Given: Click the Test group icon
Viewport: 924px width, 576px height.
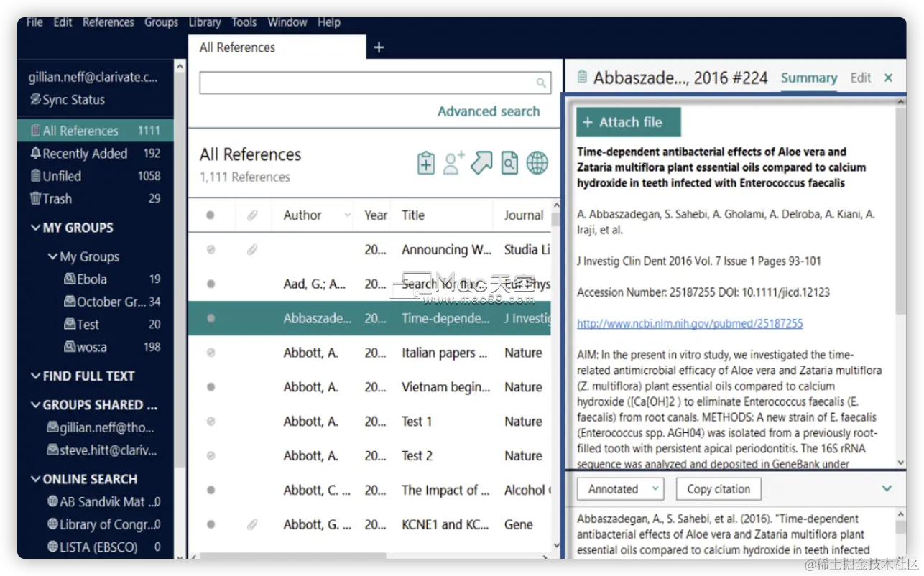Looking at the screenshot, I should click(70, 324).
